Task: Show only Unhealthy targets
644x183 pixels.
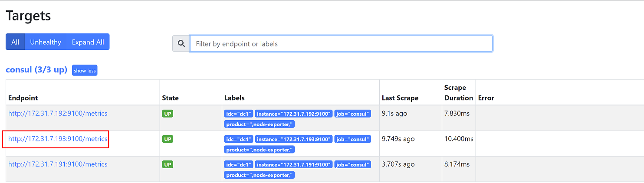Action: (46, 42)
